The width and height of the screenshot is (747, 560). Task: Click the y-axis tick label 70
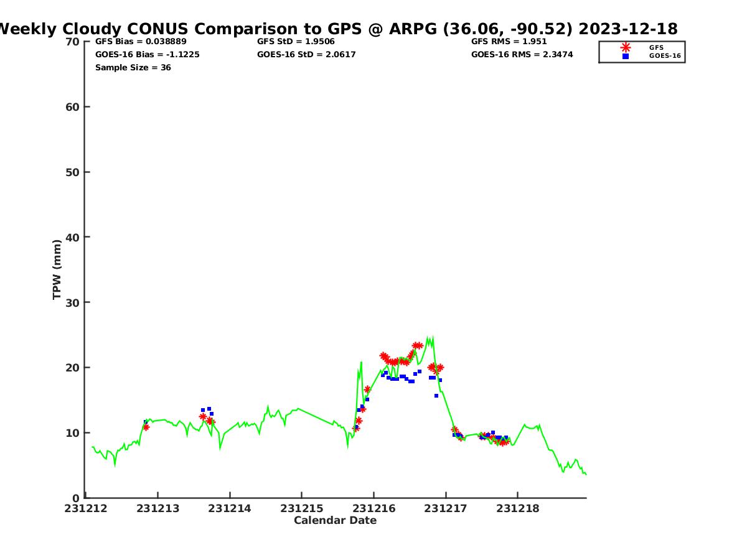[x=73, y=42]
